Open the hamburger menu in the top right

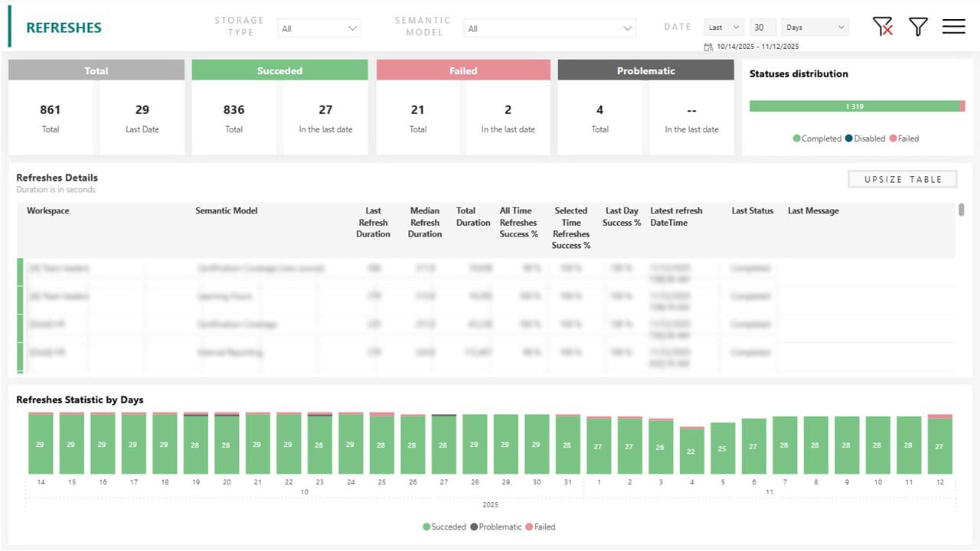point(953,25)
